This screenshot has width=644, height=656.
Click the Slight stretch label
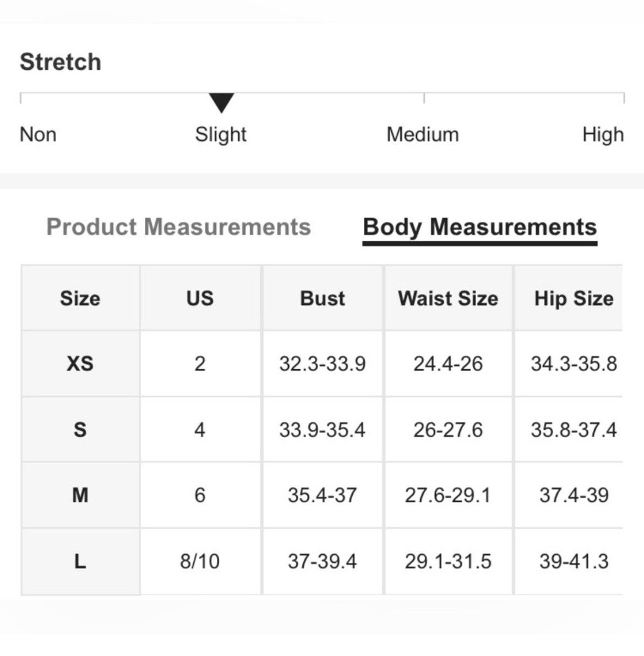tap(221, 135)
